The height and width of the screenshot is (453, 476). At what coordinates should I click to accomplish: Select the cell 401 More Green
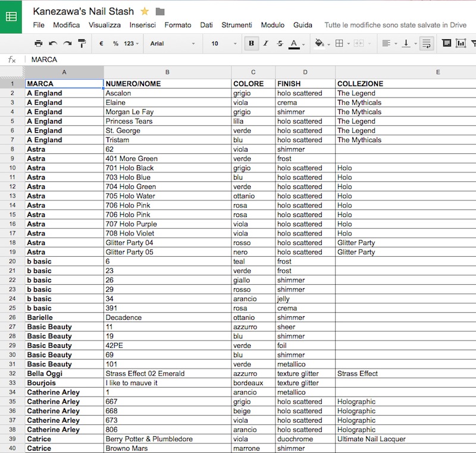(167, 159)
